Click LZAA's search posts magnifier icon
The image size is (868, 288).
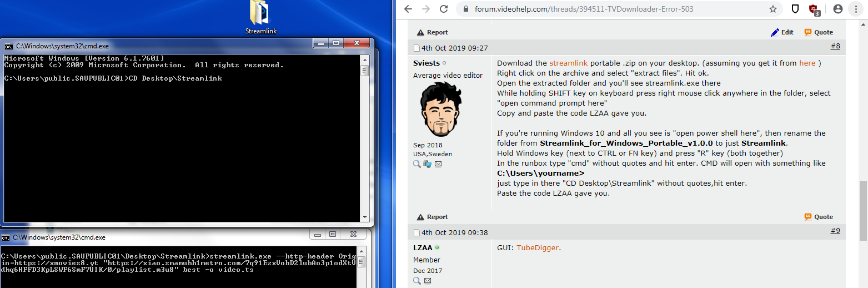click(417, 281)
